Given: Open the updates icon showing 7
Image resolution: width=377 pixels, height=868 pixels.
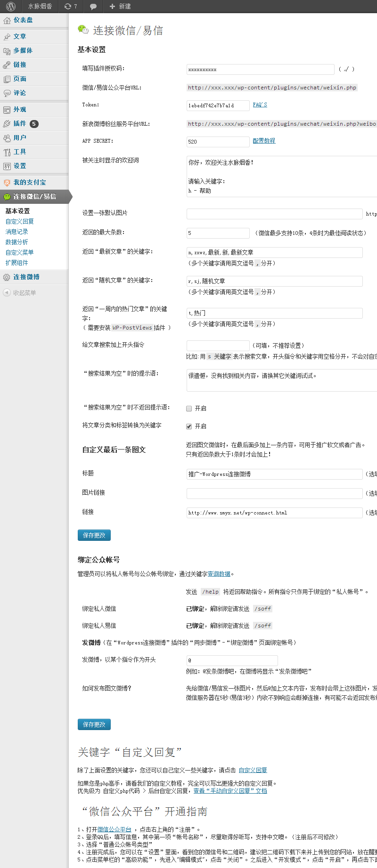Looking at the screenshot, I should click(70, 7).
